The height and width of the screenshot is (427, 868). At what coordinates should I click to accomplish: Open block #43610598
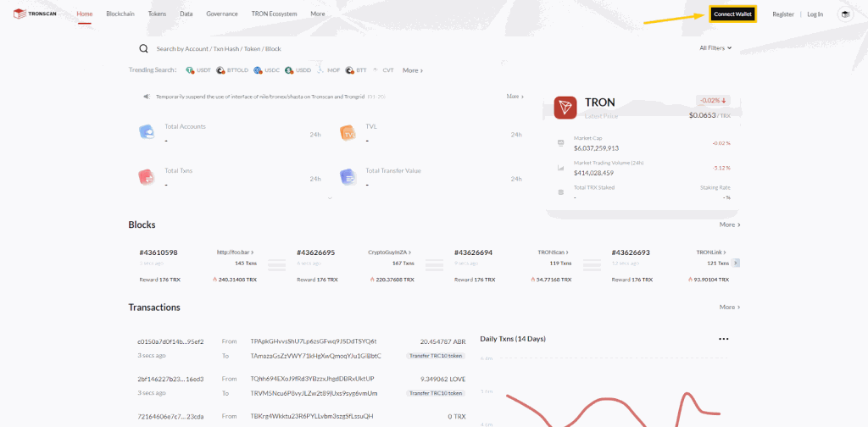[159, 252]
